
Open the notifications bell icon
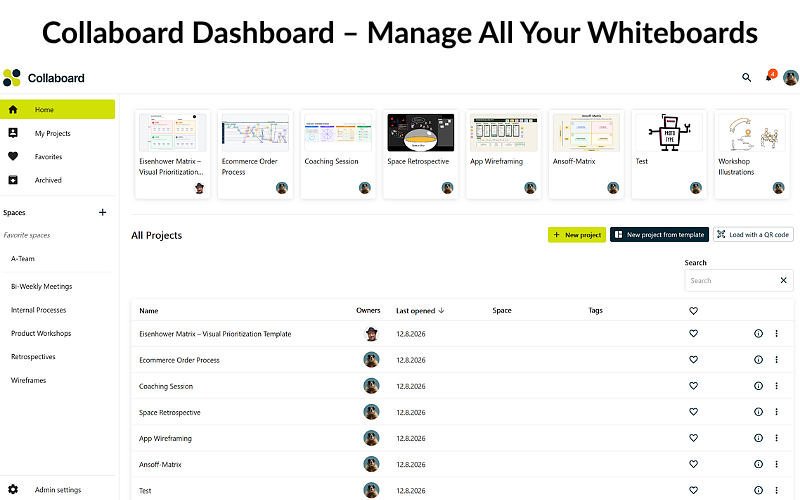769,78
